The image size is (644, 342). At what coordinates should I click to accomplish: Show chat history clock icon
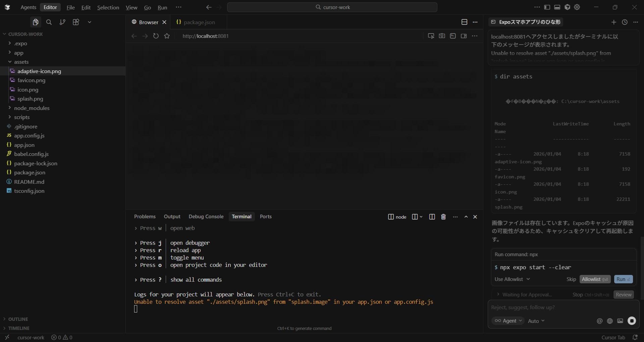625,22
